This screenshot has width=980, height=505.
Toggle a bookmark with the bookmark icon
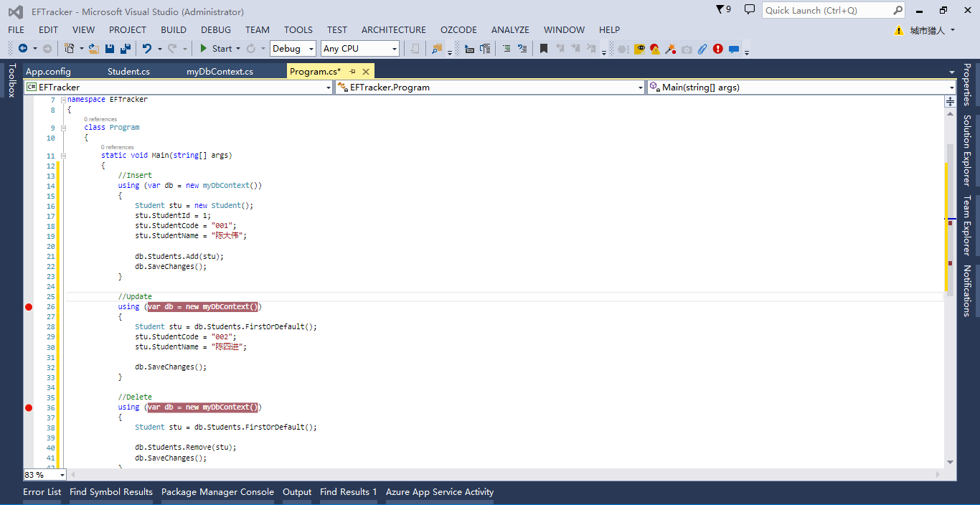point(544,48)
